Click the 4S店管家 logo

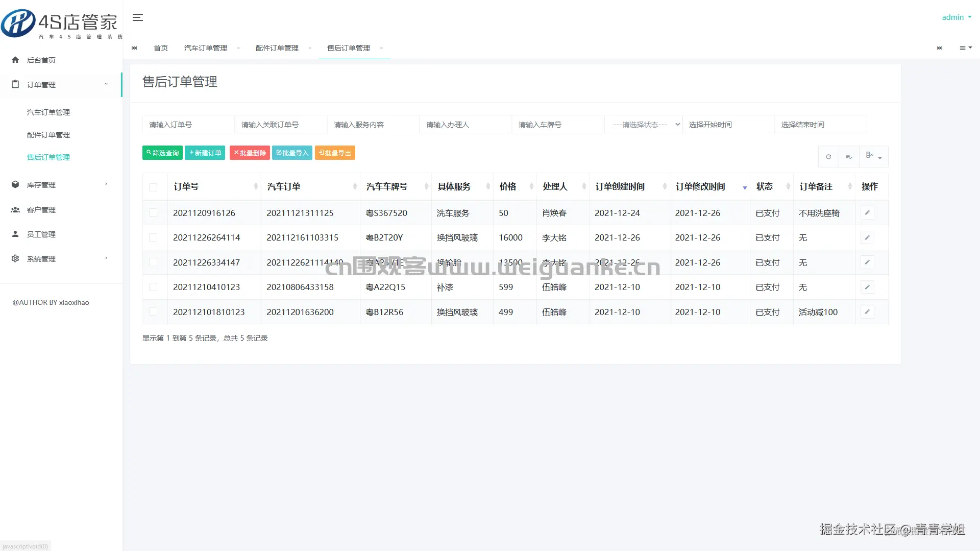pos(61,24)
